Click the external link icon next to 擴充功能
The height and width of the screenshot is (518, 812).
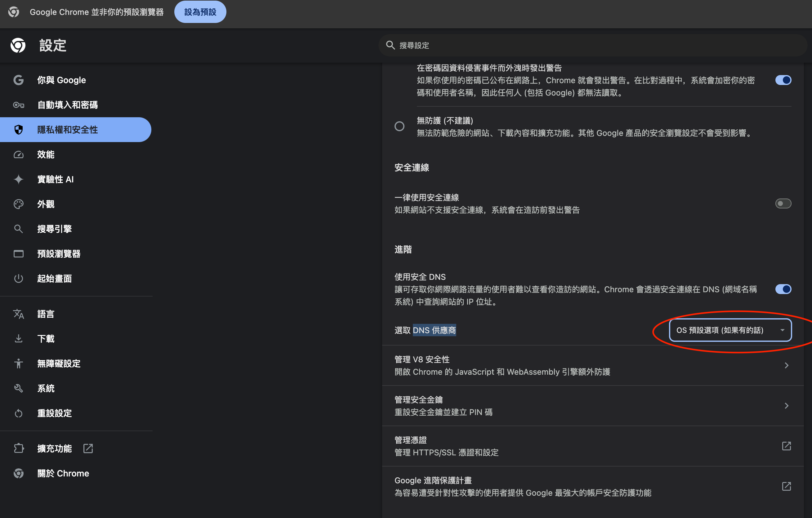tap(88, 448)
